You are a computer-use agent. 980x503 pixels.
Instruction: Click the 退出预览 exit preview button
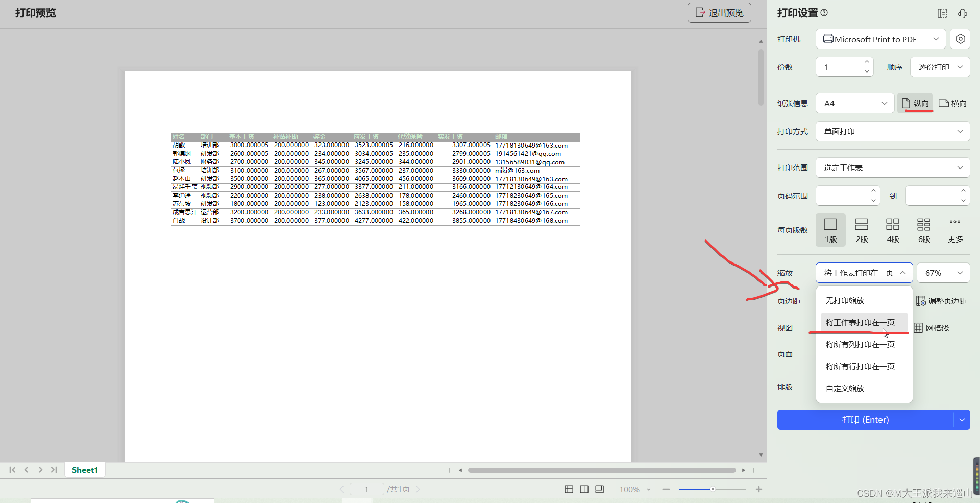[719, 13]
